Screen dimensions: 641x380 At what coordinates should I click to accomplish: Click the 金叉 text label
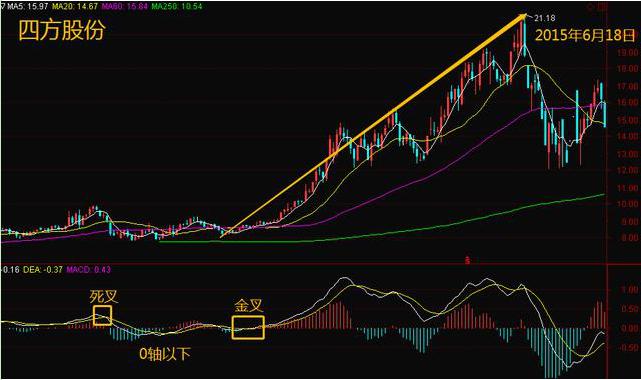point(248,306)
